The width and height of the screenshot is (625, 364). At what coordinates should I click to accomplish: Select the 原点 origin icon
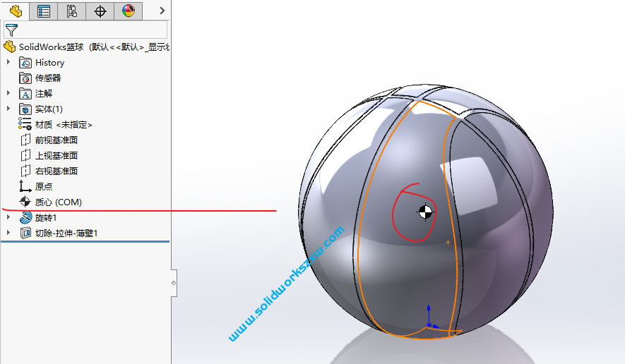tap(25, 186)
